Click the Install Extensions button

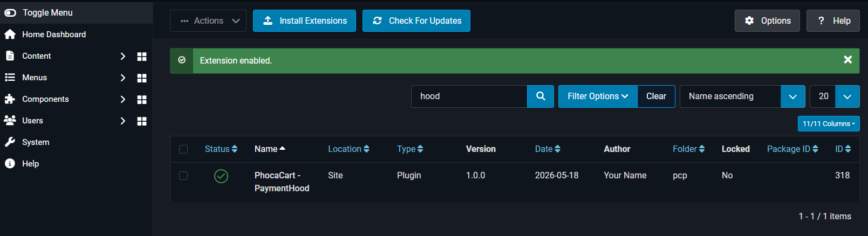click(304, 20)
